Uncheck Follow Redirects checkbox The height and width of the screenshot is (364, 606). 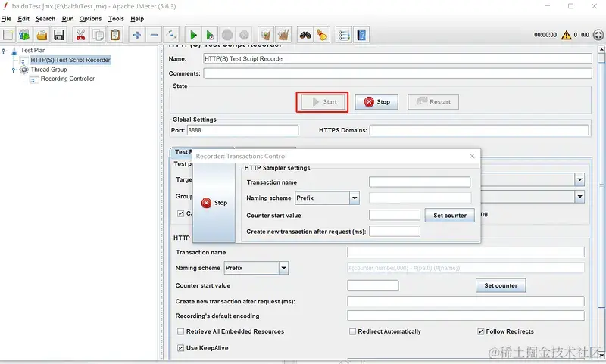coord(481,331)
